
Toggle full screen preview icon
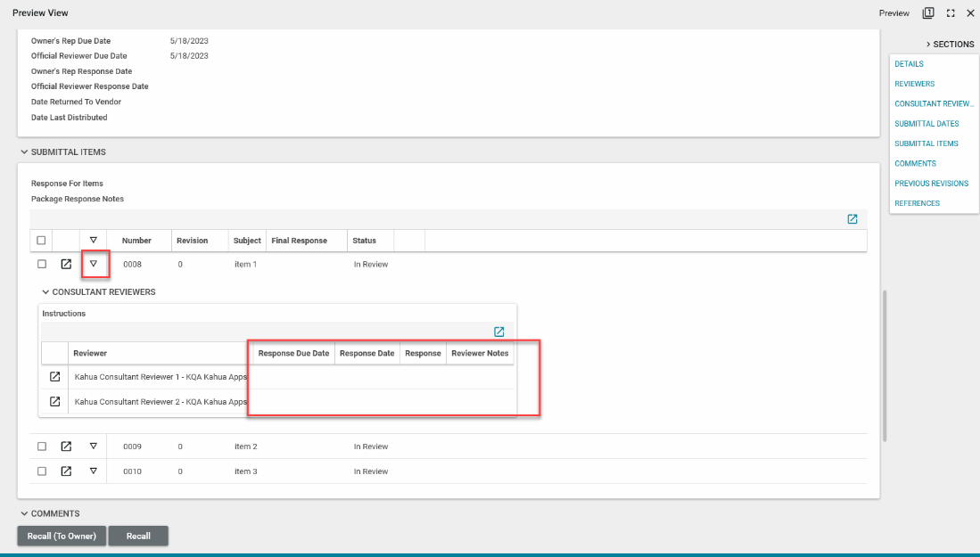951,13
